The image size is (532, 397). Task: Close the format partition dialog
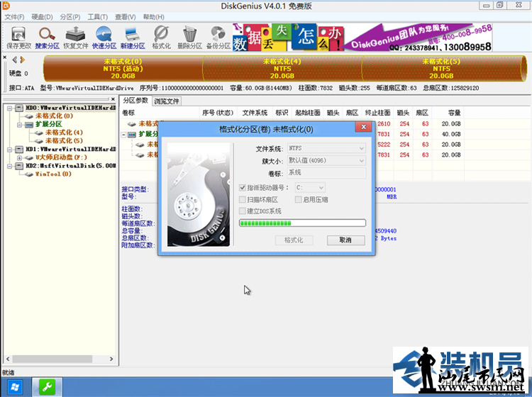363,127
